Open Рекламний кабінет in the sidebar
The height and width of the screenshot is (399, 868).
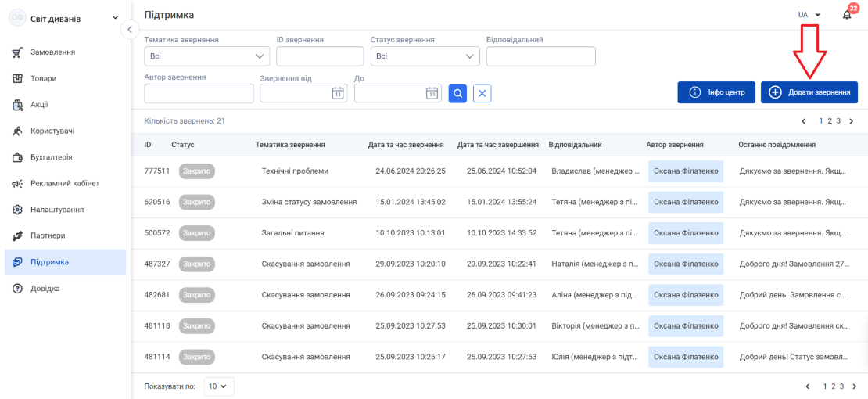click(66, 183)
